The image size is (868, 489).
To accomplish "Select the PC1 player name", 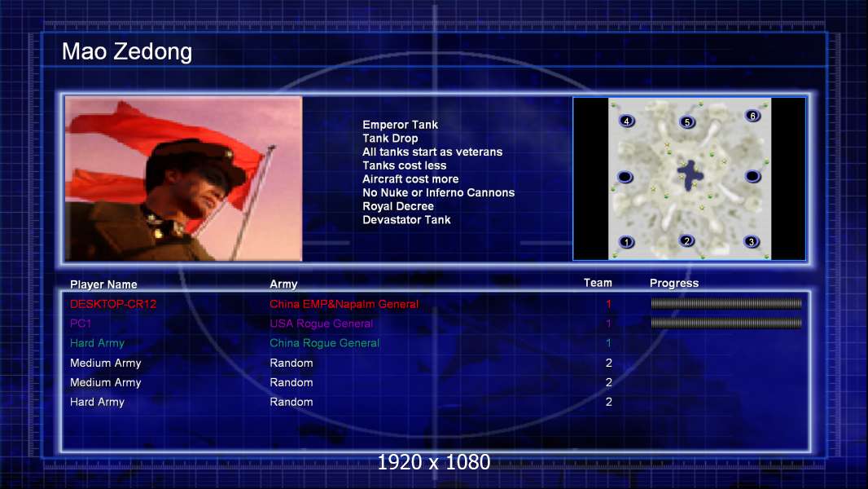I will click(81, 324).
